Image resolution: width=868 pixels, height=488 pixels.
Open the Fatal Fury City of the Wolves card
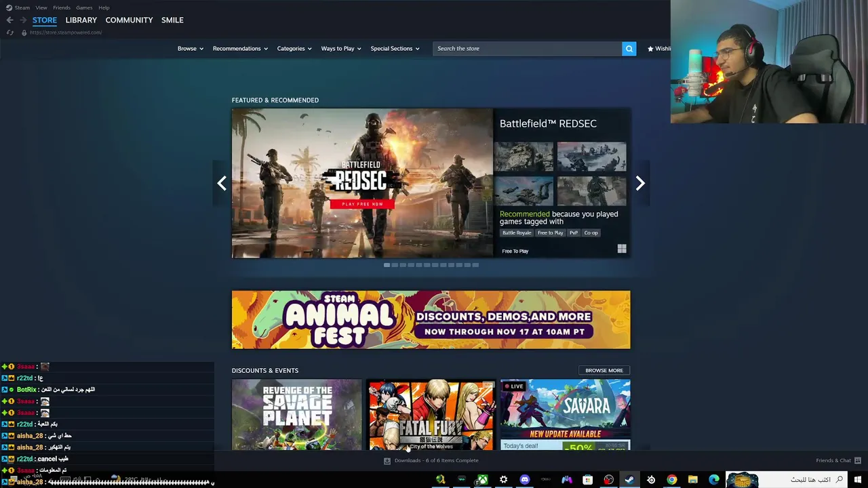coord(431,415)
